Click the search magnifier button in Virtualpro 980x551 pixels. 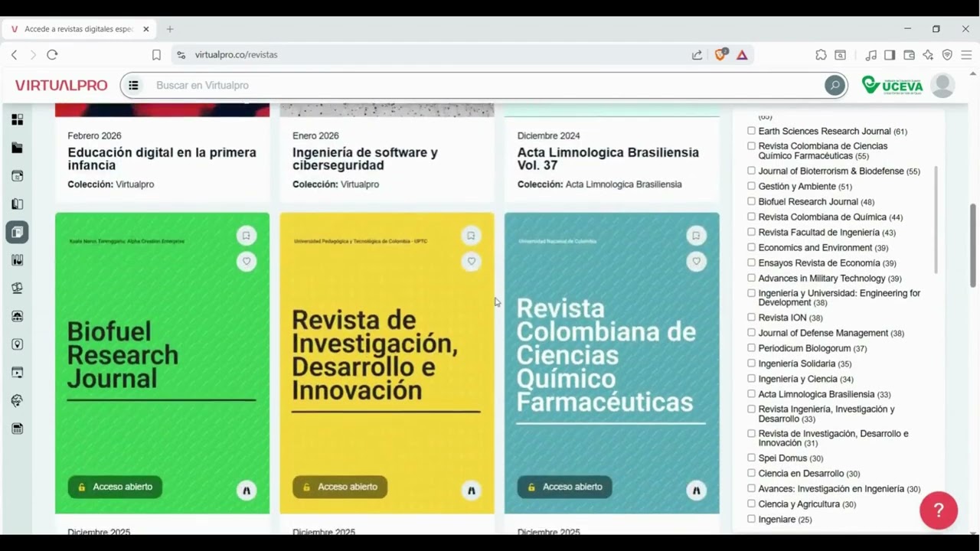[x=835, y=85]
